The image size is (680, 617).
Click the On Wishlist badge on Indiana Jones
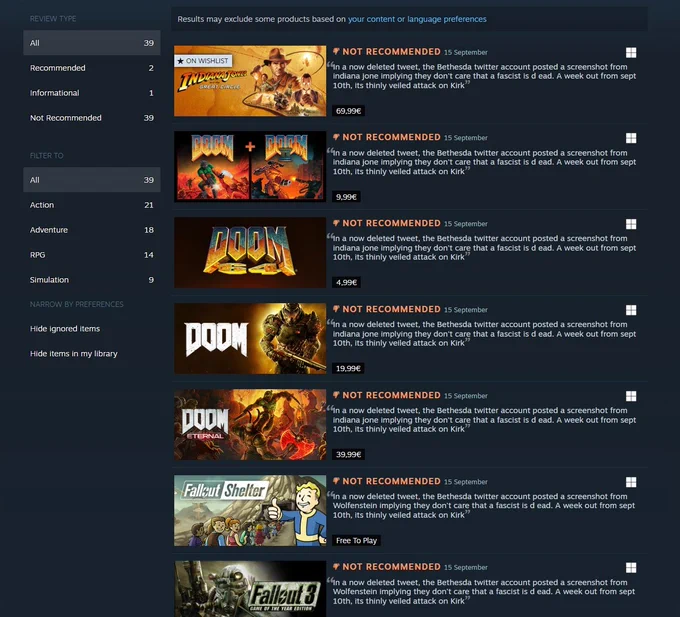tap(203, 61)
